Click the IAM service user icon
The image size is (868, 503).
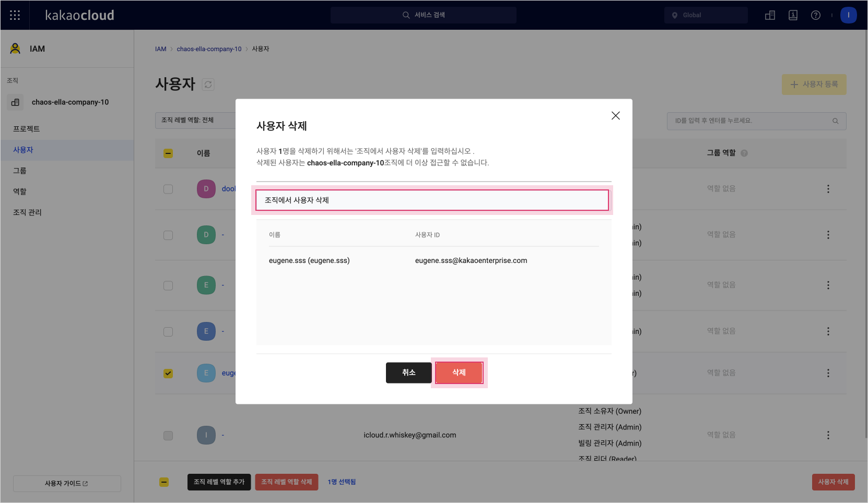[15, 49]
